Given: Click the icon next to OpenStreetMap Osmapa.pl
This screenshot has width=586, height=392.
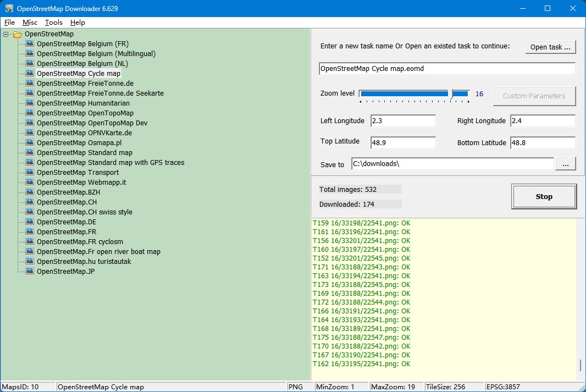Looking at the screenshot, I should 30,142.
